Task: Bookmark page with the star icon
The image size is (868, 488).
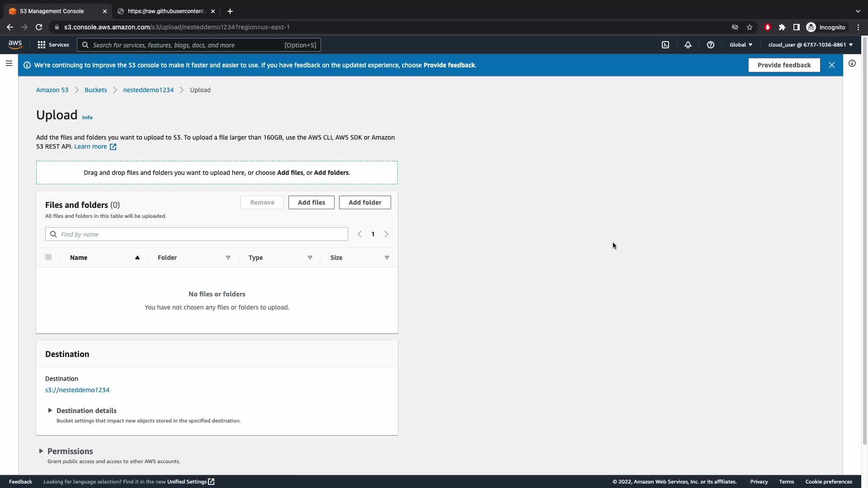Action: click(750, 27)
